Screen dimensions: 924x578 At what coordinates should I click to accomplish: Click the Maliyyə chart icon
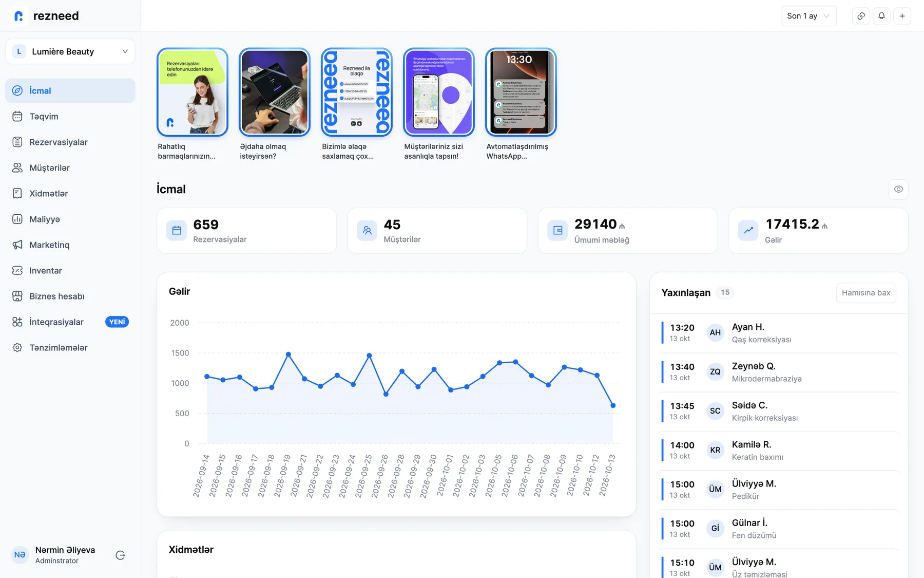tap(17, 219)
